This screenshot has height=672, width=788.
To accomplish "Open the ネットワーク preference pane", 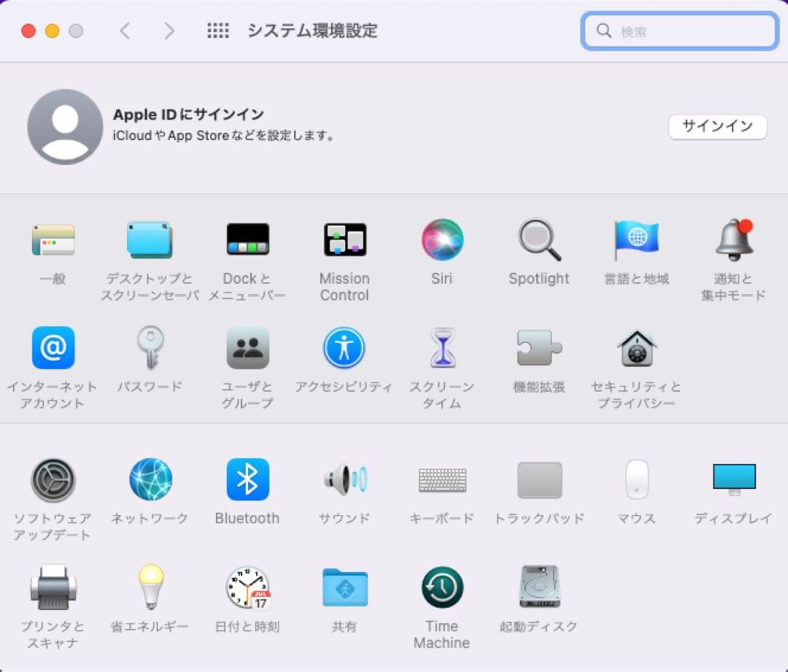I will [150, 479].
